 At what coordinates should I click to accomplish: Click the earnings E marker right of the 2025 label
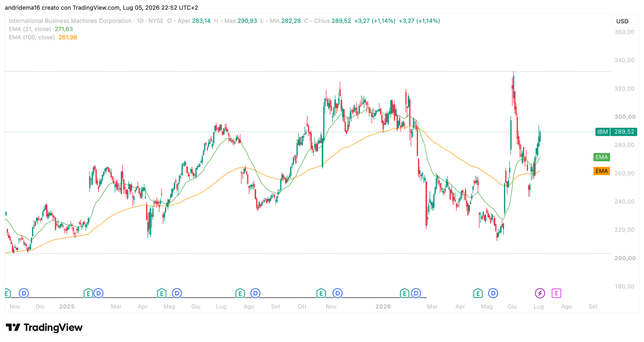tap(88, 293)
